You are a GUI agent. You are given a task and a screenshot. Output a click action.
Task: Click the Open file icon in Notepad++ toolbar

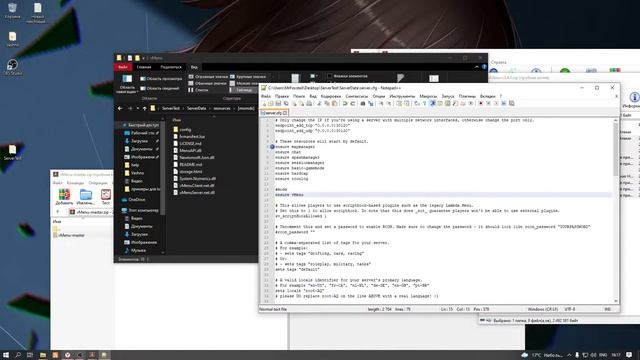[x=271, y=104]
